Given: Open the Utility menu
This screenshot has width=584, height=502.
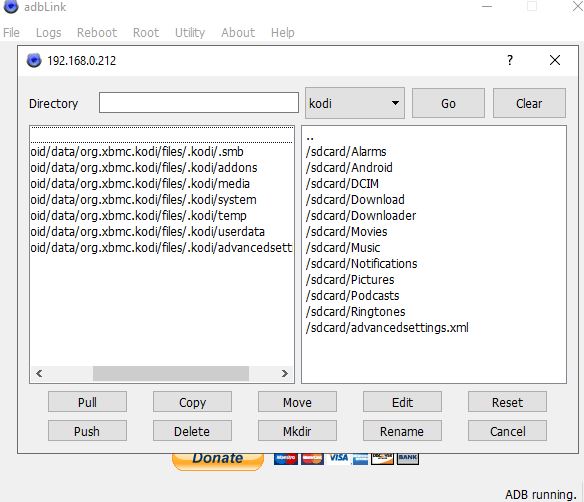Looking at the screenshot, I should coord(190,33).
